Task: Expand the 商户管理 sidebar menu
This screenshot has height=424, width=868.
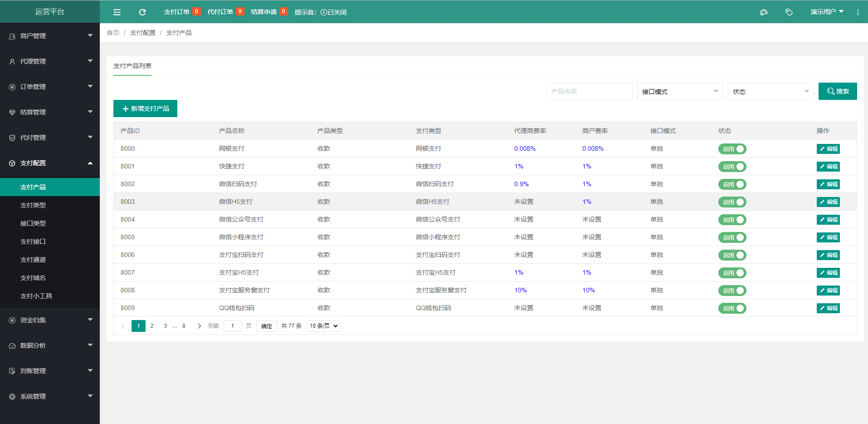Action: [x=50, y=36]
